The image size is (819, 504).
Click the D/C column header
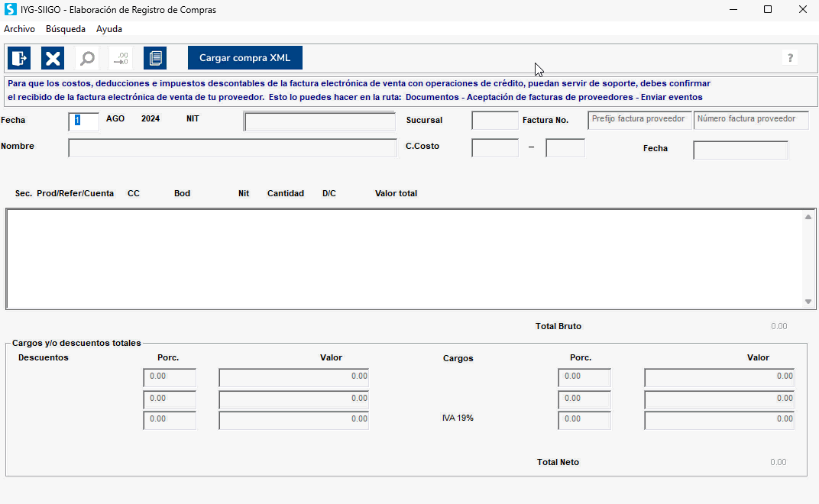pyautogui.click(x=329, y=193)
